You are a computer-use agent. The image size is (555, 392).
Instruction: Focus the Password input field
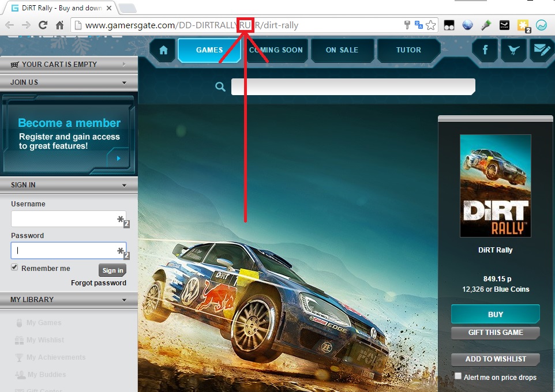(x=68, y=251)
